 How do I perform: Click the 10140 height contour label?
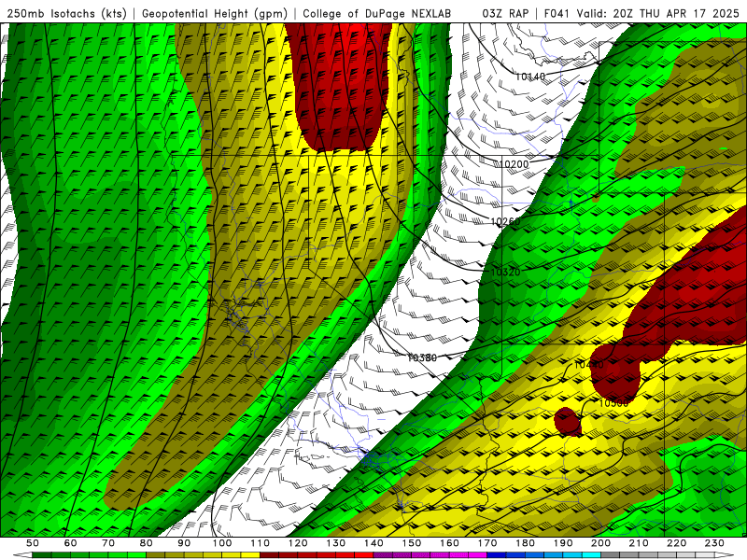(x=529, y=77)
